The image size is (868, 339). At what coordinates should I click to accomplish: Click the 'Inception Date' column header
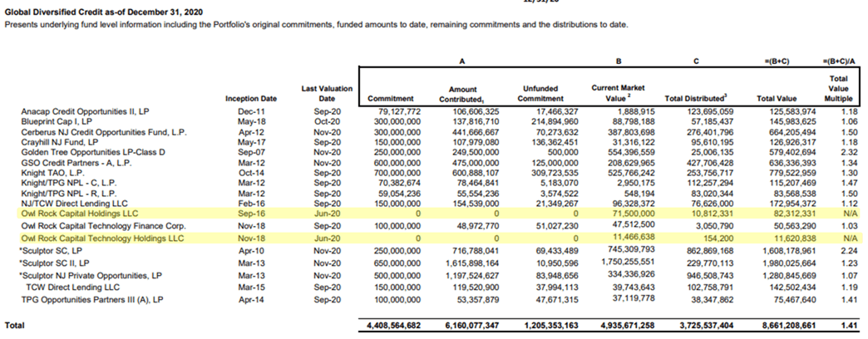251,98
